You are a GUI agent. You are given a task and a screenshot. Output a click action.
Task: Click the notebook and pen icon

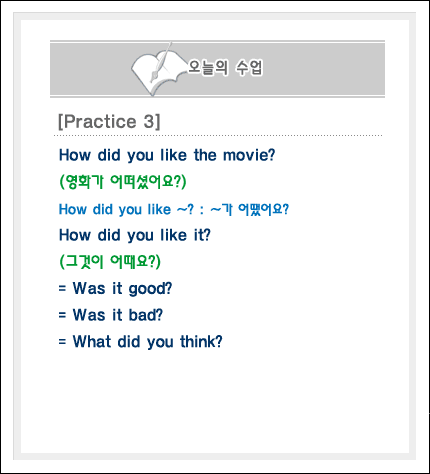click(157, 69)
